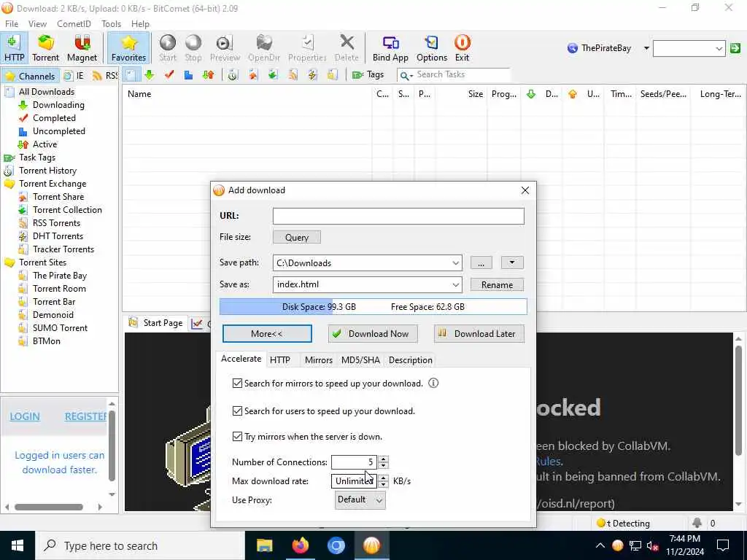The image size is (747, 560).
Task: Open the Torrent toolbar button
Action: [46, 47]
